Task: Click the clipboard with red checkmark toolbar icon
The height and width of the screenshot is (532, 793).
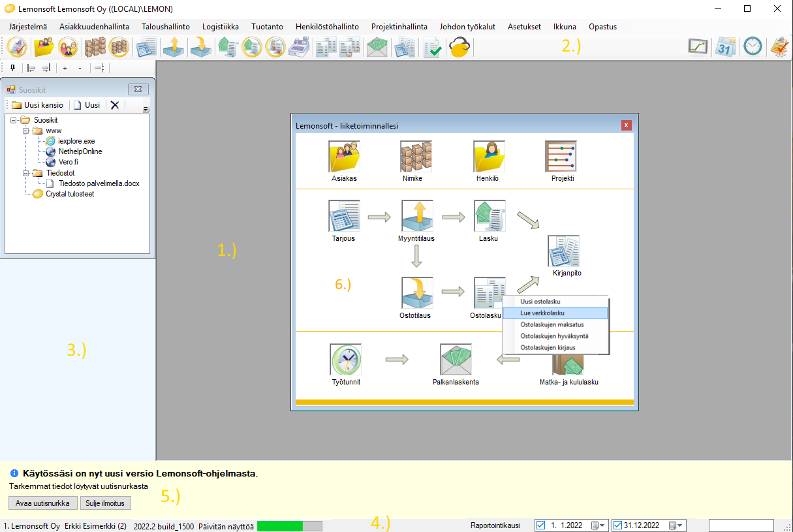Action: click(17, 47)
